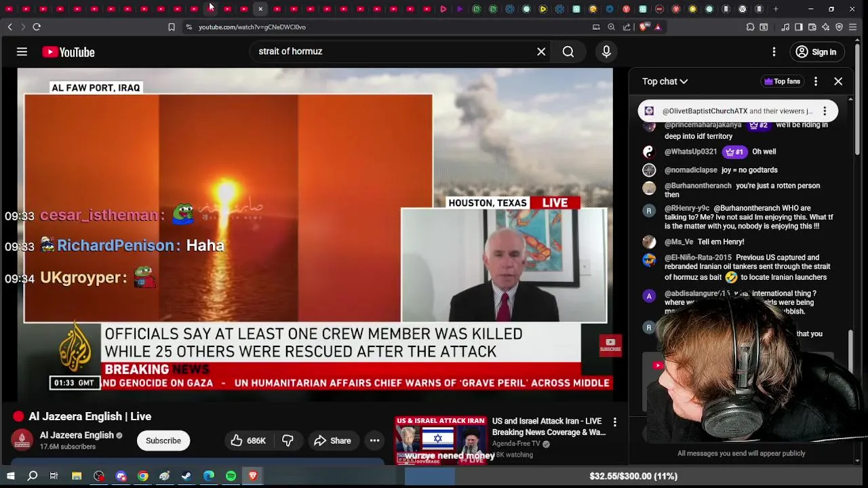Open browser main hamburger menu
The width and height of the screenshot is (868, 488).
(x=852, y=27)
